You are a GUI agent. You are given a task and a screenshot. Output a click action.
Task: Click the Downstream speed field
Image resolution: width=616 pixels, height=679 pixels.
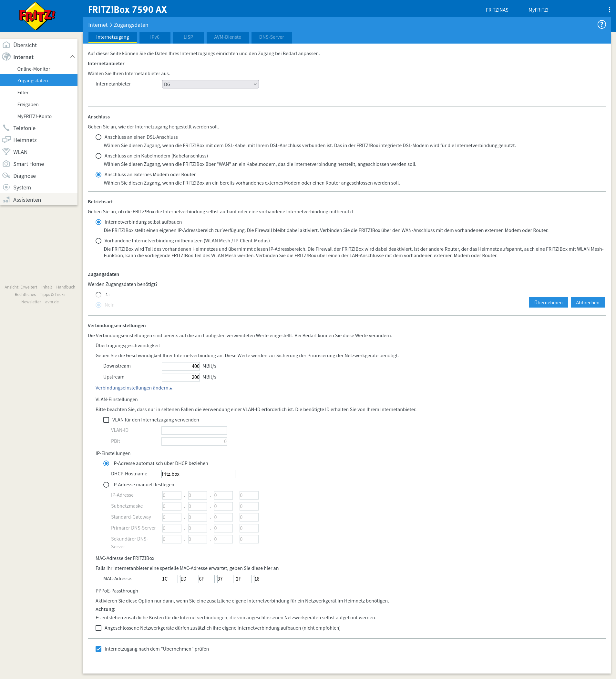[x=180, y=366]
